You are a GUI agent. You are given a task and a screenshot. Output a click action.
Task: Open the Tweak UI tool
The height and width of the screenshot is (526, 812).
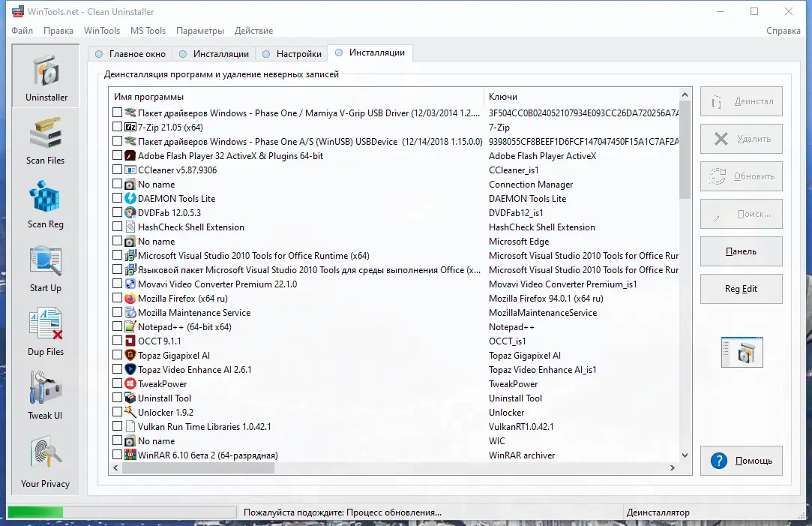point(46,395)
